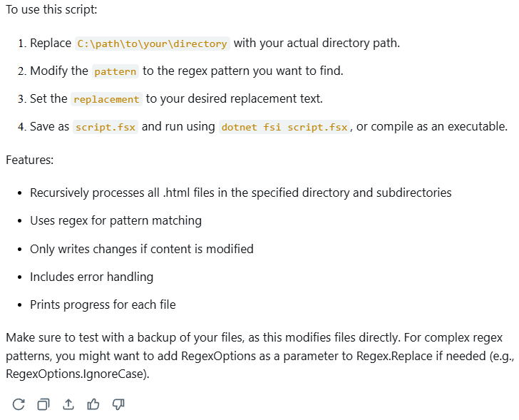Click the 'Uses regex for pattern matching' bullet
The width and height of the screenshot is (519, 420).
click(x=115, y=221)
